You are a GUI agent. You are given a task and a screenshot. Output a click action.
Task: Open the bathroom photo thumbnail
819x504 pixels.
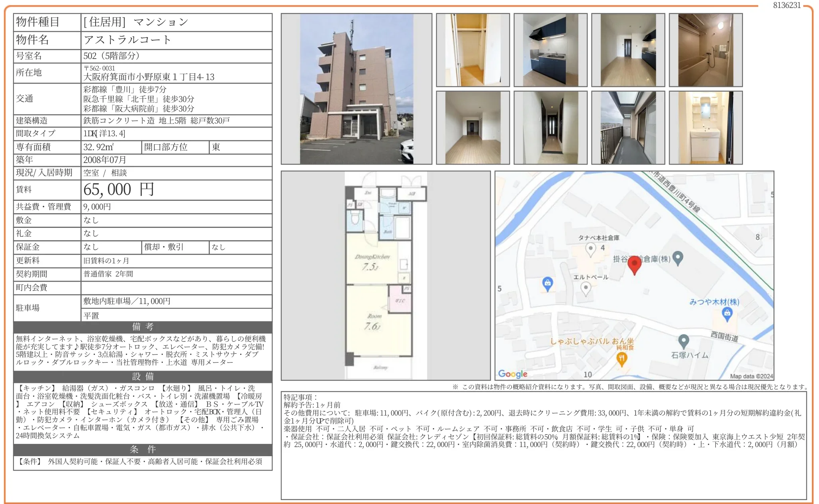pos(705,50)
